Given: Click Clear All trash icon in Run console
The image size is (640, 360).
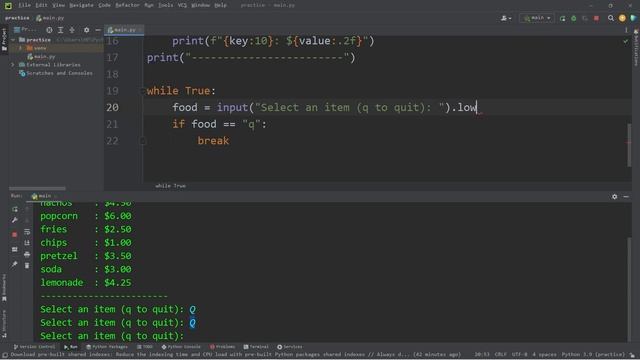Looking at the screenshot, I should click(27, 266).
